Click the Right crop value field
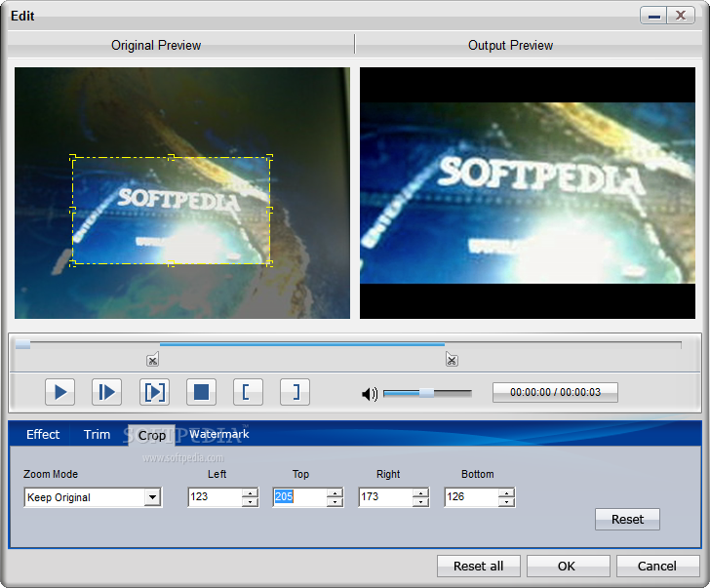710x588 pixels. [x=385, y=497]
